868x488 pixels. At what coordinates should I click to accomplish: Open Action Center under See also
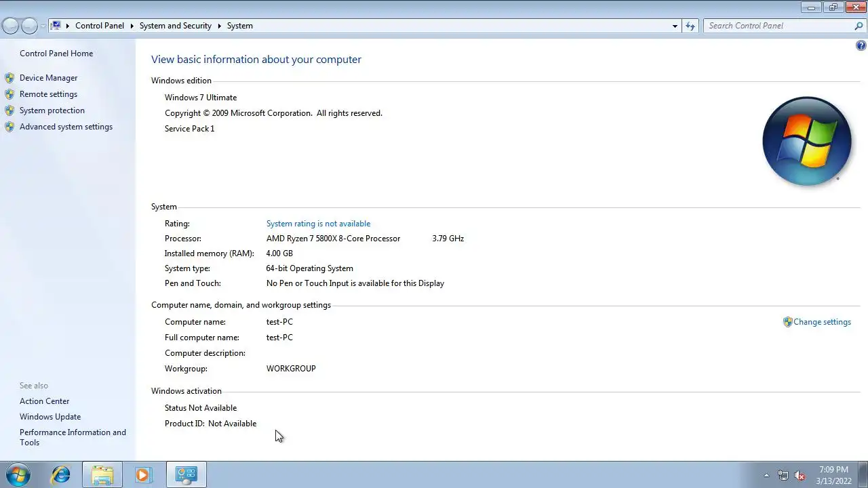pos(44,401)
